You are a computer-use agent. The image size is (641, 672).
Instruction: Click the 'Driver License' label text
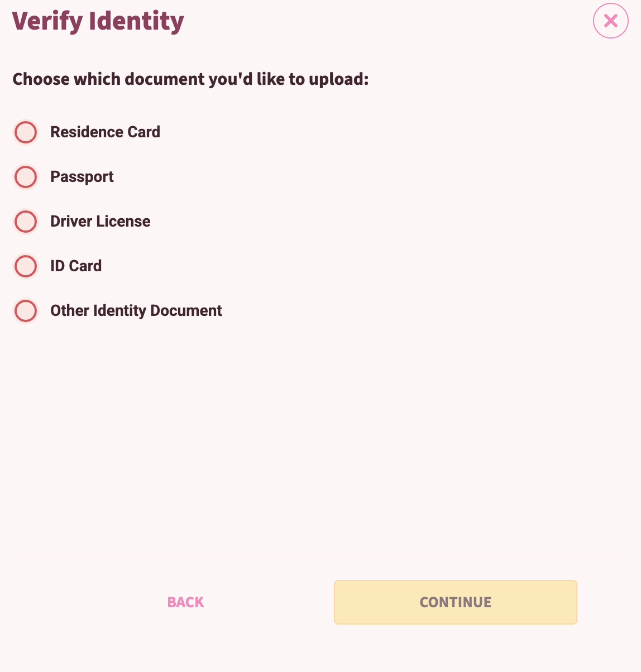pyautogui.click(x=101, y=222)
